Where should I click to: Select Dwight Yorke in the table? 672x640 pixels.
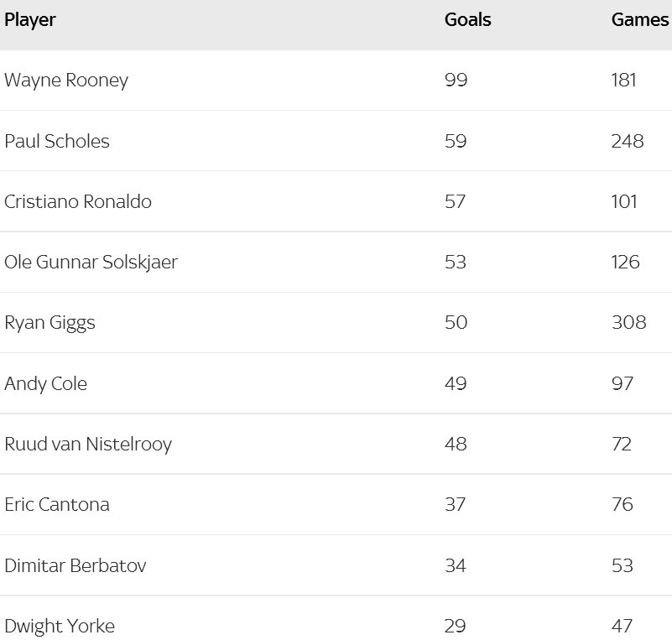point(60,626)
